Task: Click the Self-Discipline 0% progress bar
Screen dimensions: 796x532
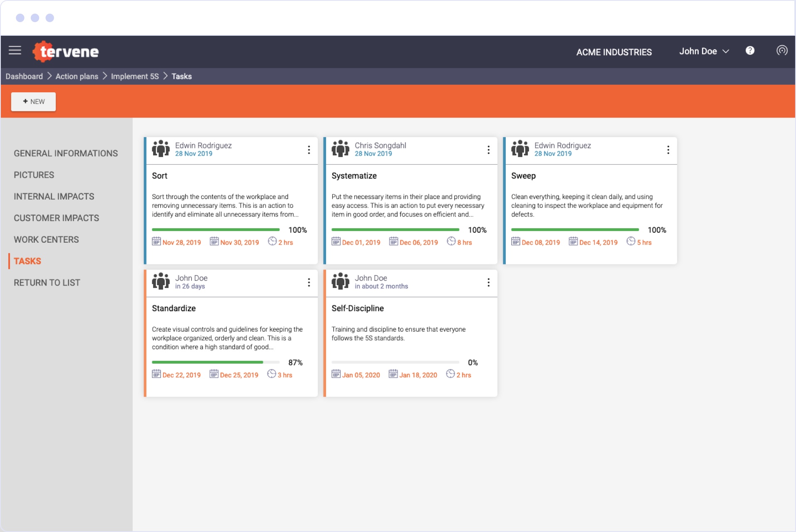Action: pyautogui.click(x=396, y=362)
